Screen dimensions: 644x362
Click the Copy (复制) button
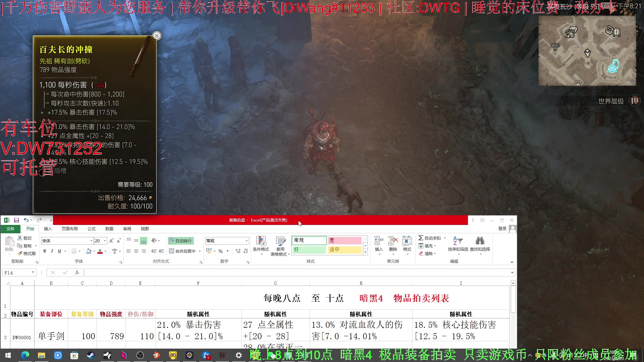point(24,246)
